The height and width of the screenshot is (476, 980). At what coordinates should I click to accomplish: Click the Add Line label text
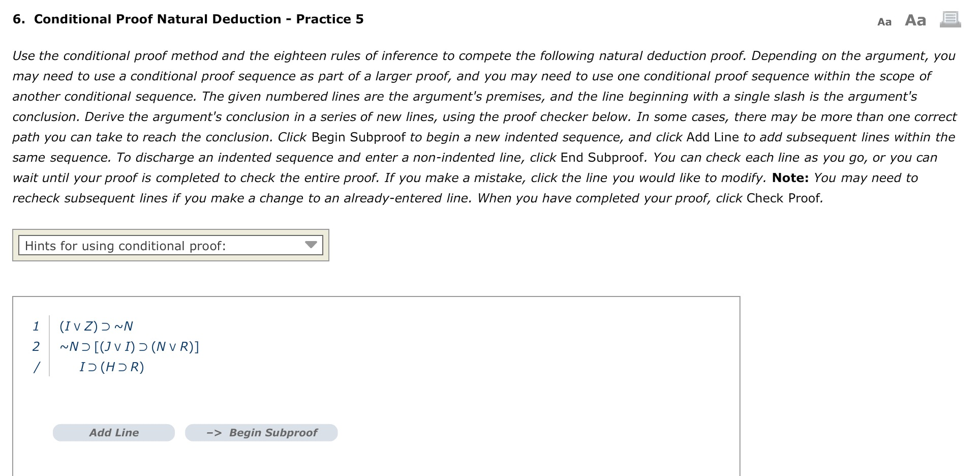[113, 432]
